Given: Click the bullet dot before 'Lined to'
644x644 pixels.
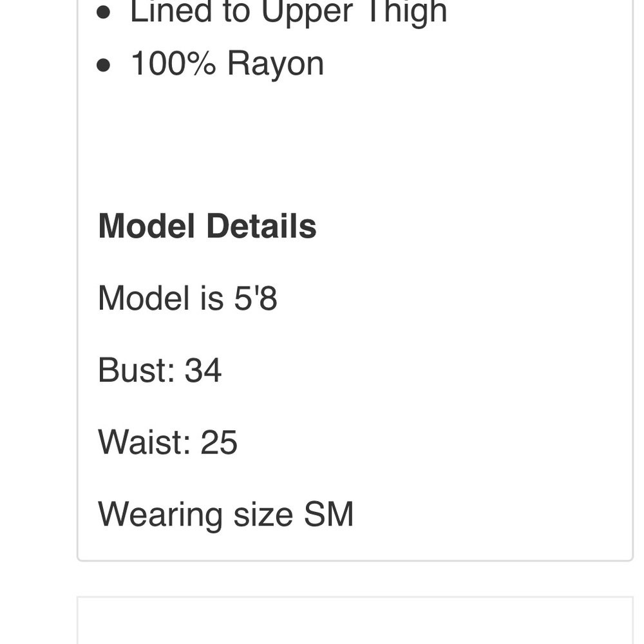Looking at the screenshot, I should tap(104, 13).
